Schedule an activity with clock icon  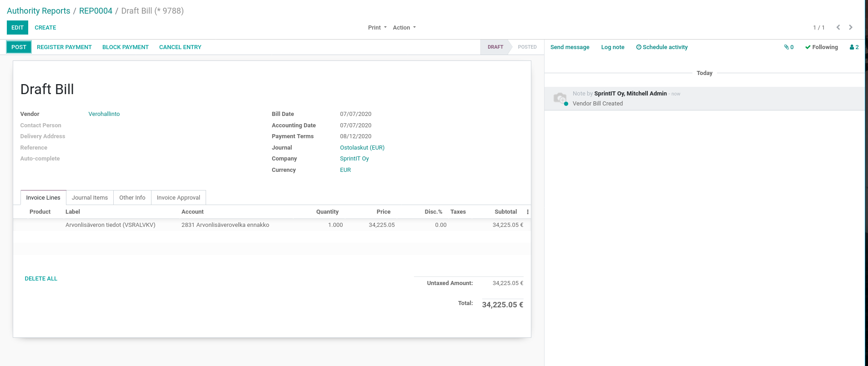click(661, 47)
